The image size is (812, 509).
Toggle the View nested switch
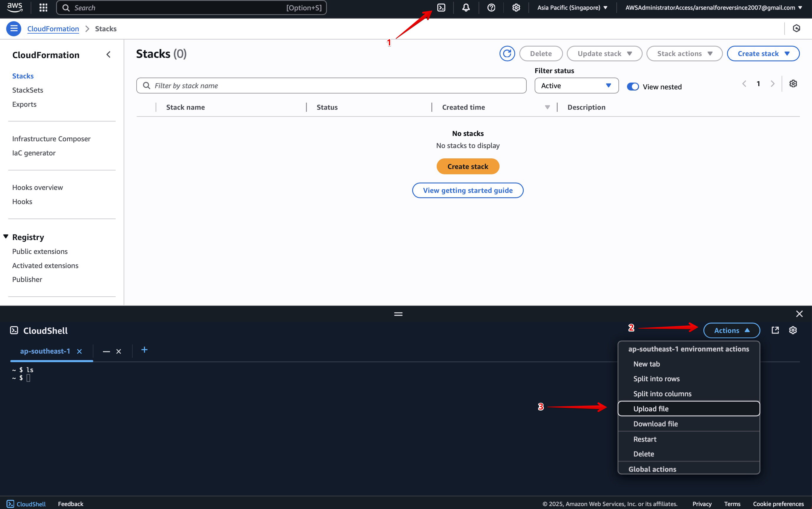click(x=633, y=87)
